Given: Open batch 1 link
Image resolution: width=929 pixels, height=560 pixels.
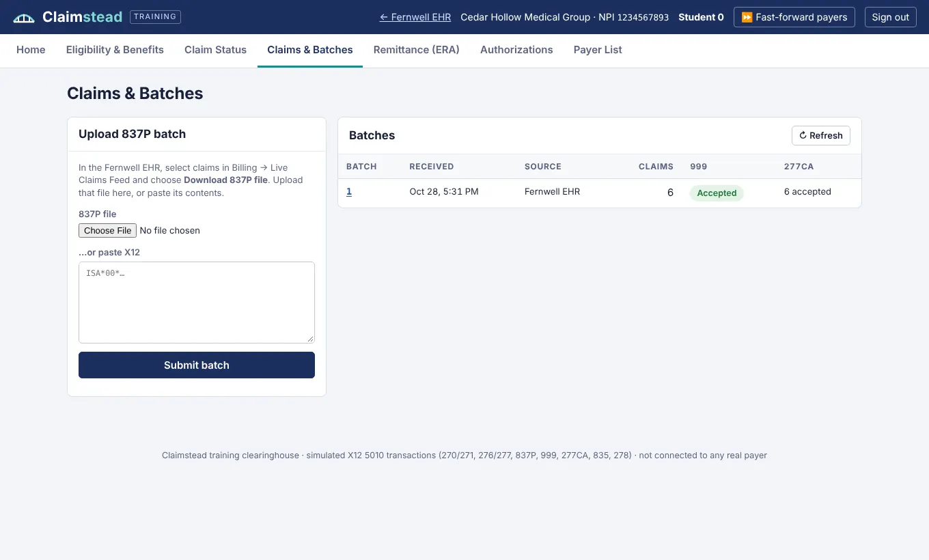Looking at the screenshot, I should (349, 192).
